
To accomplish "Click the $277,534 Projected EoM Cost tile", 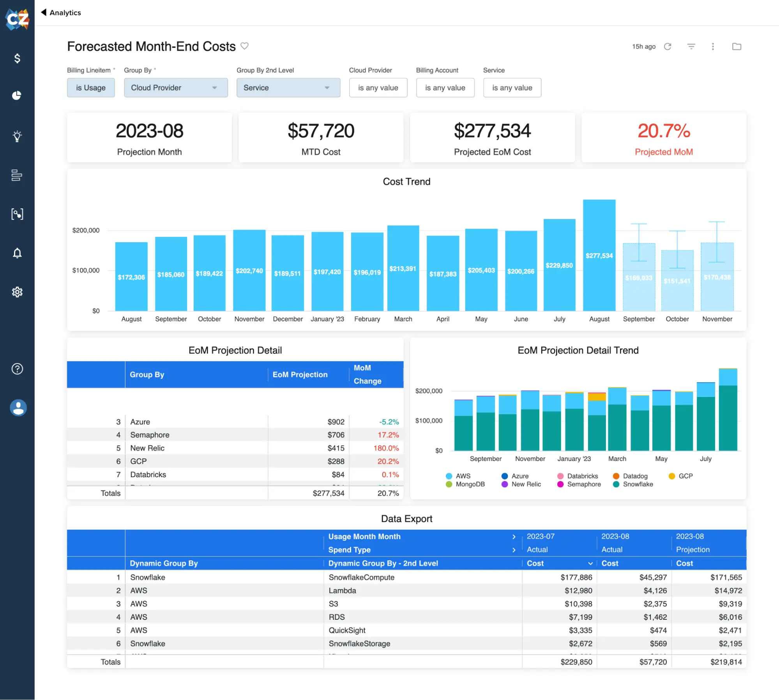I will (492, 138).
